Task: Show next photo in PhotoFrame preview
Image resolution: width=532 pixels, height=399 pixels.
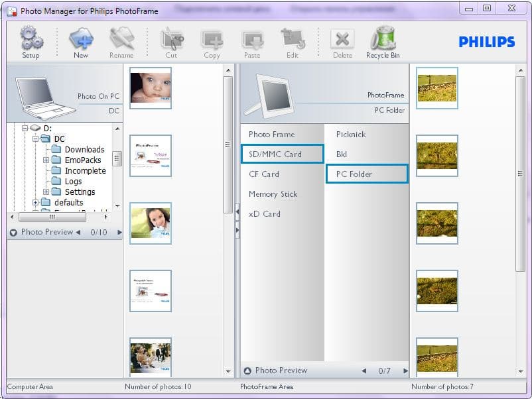Action: [405, 371]
